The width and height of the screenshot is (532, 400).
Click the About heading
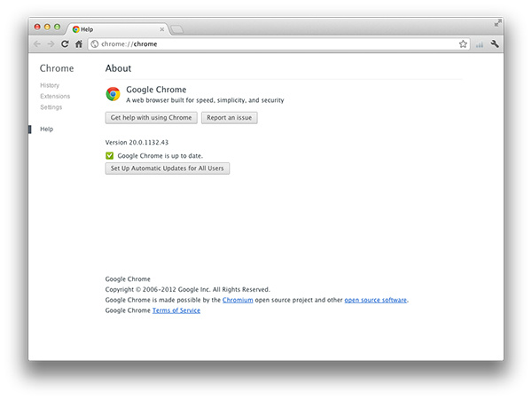click(118, 68)
